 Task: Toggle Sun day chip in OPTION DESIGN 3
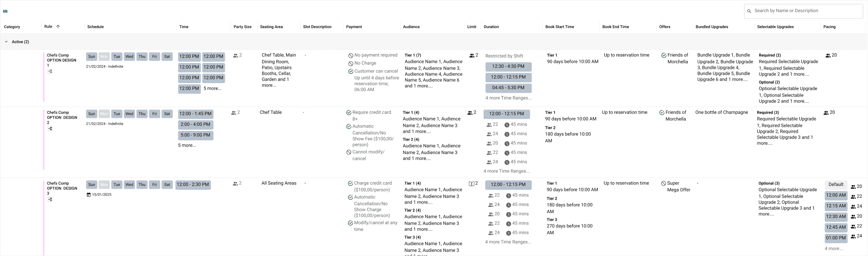point(92,185)
